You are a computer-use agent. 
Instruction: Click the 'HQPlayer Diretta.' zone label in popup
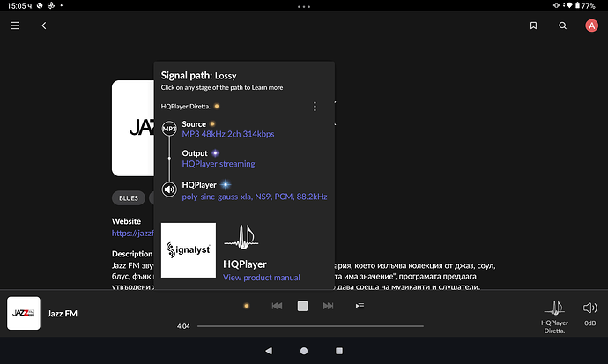click(x=185, y=107)
